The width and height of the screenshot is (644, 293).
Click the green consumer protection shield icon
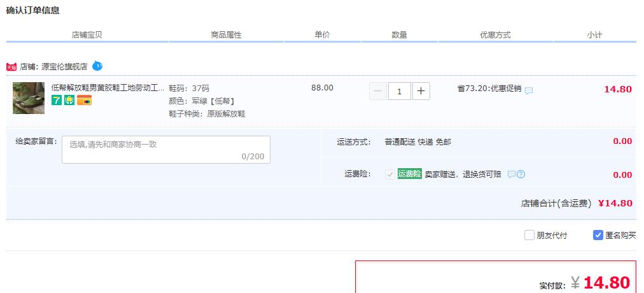(69, 100)
